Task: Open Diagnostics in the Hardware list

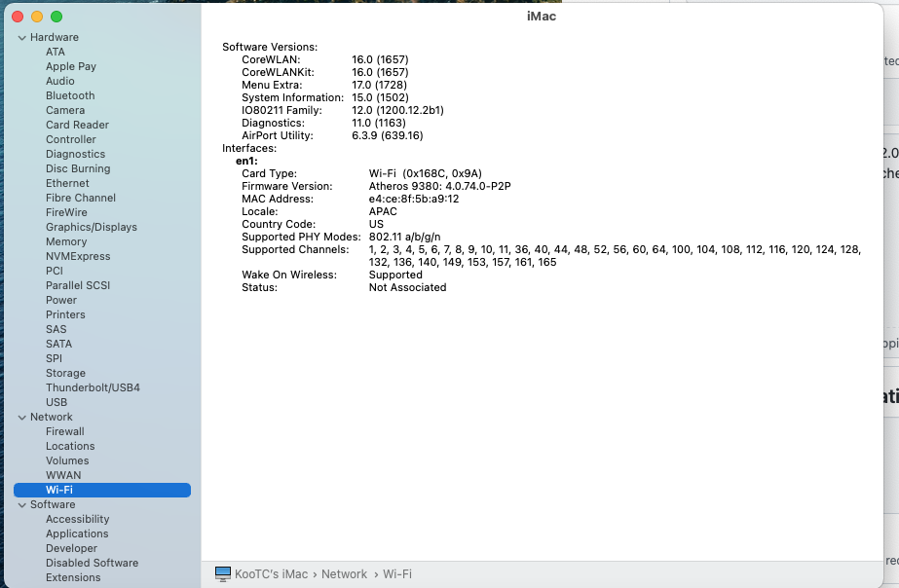Action: (x=76, y=154)
